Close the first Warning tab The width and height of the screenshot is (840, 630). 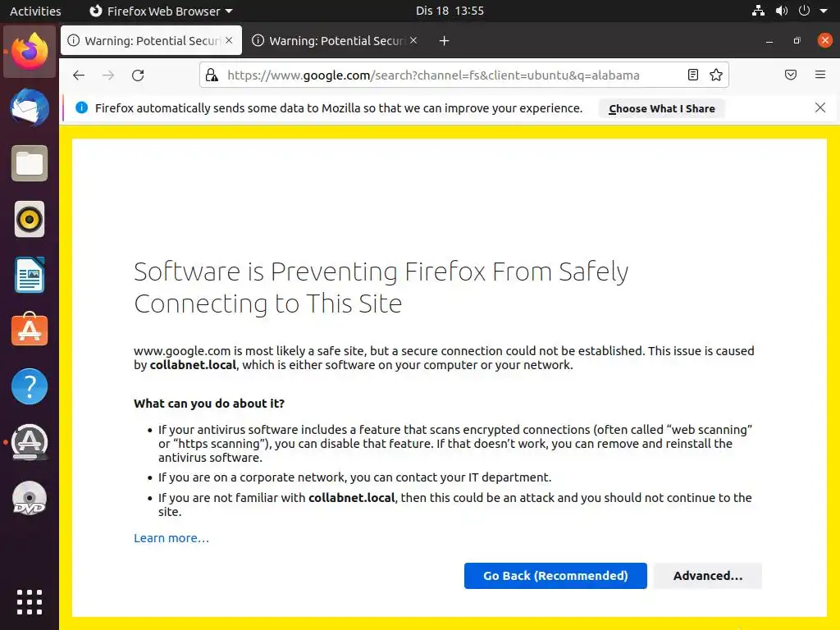[x=229, y=40]
